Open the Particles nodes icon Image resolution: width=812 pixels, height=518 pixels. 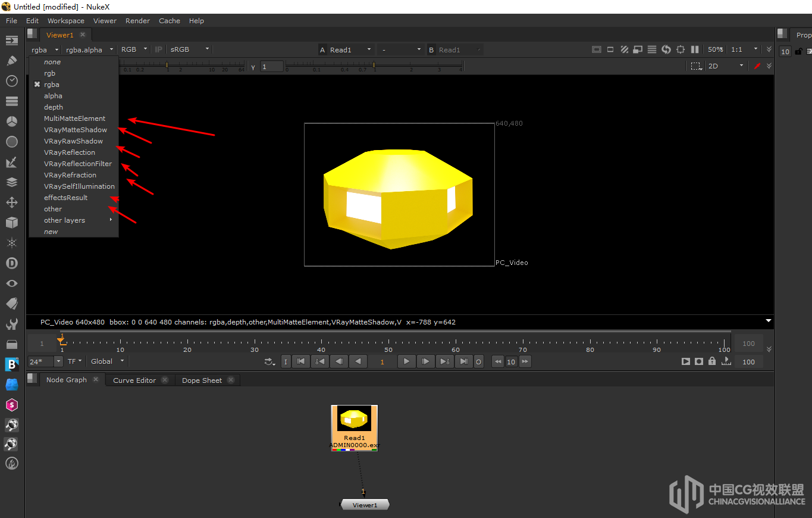[12, 243]
